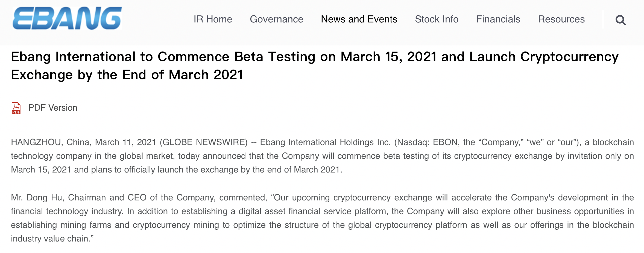Open the PDF Version link
Viewport: 644px width, 253px height.
(x=53, y=108)
